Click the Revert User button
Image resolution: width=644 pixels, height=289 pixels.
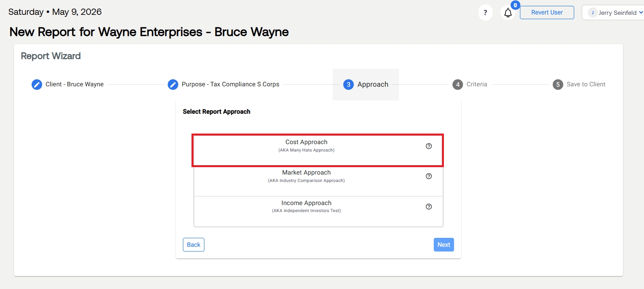point(547,12)
